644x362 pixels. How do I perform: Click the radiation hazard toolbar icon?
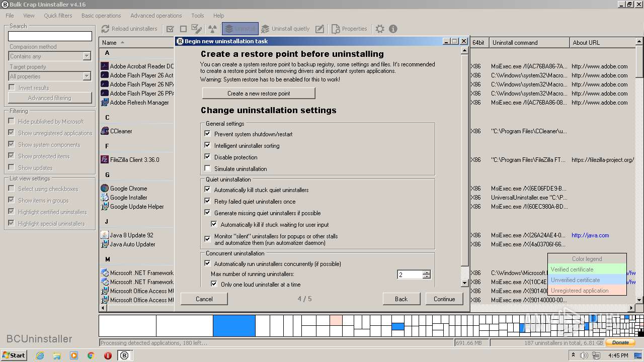[x=212, y=29]
